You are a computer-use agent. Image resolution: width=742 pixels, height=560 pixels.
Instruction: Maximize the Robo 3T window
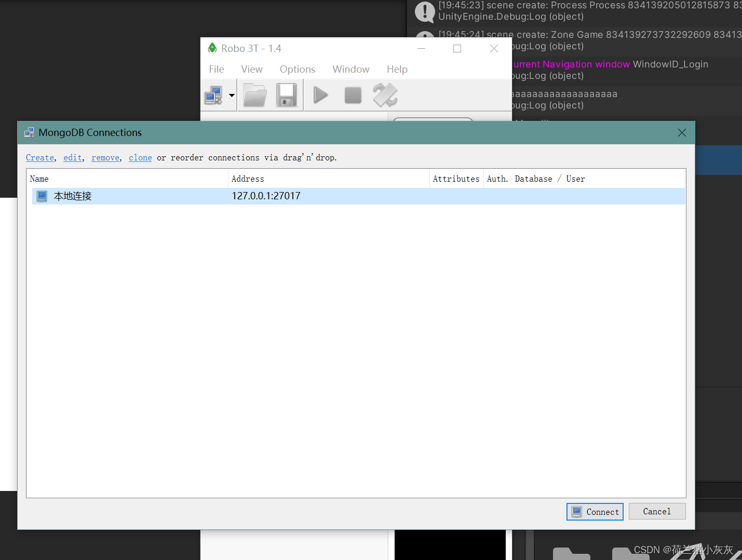click(457, 48)
